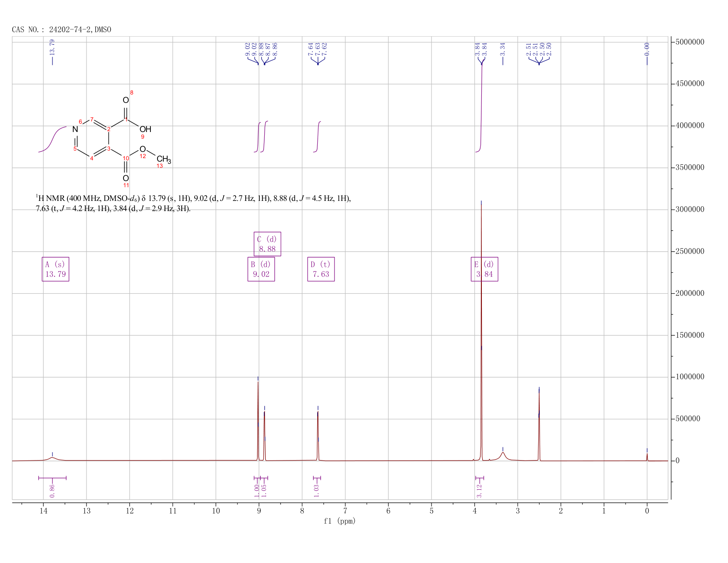Select integral value 1.03 near 7.63 ppm
This screenshot has height=563, width=728.
316,490
